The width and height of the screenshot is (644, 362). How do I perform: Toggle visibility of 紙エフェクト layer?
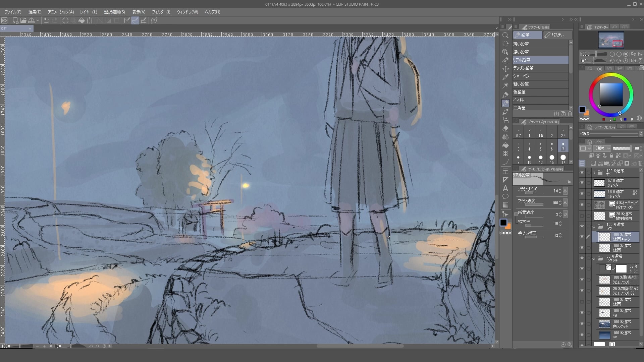pyautogui.click(x=582, y=205)
